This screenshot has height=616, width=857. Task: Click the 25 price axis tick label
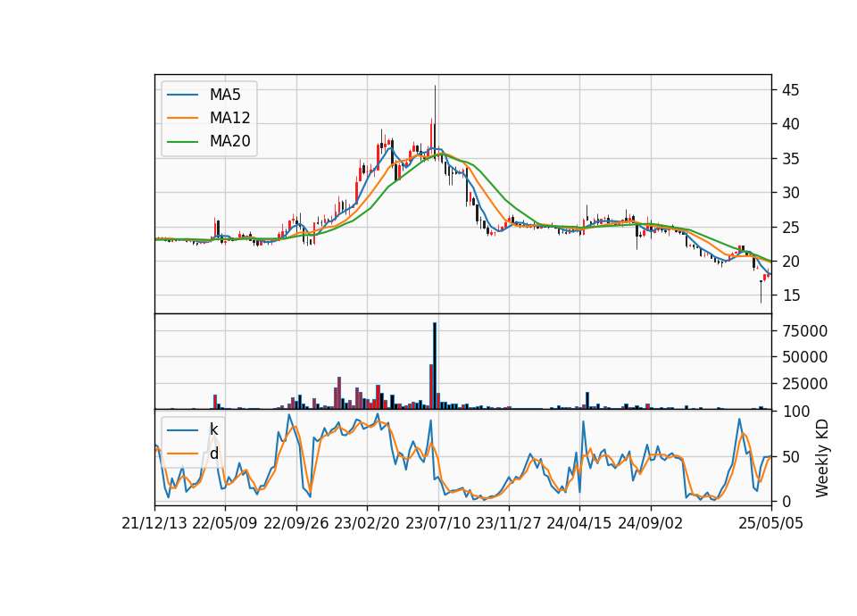click(x=790, y=228)
